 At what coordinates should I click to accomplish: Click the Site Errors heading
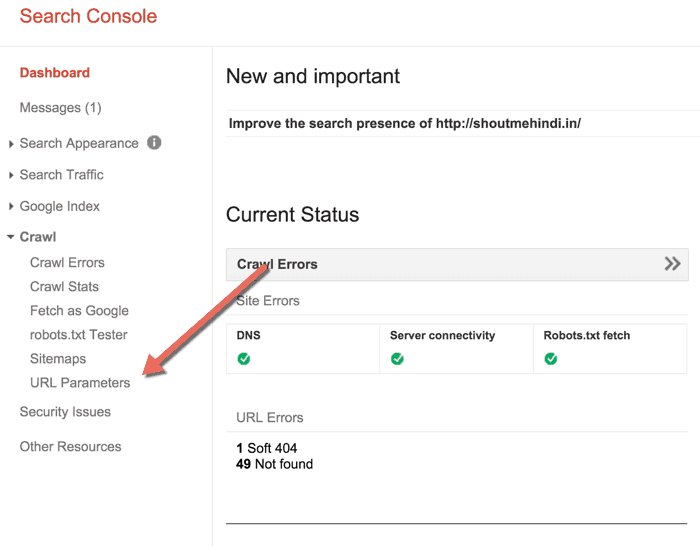point(268,301)
